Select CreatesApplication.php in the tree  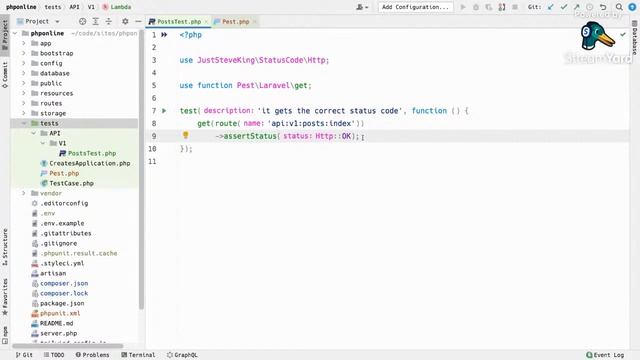point(90,163)
